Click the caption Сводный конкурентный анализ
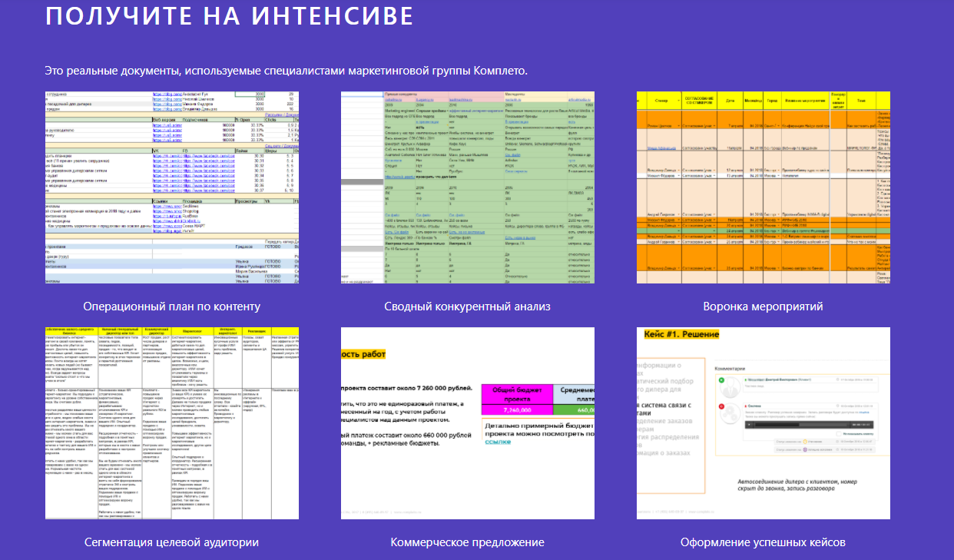This screenshot has height=560, width=954. pyautogui.click(x=468, y=307)
